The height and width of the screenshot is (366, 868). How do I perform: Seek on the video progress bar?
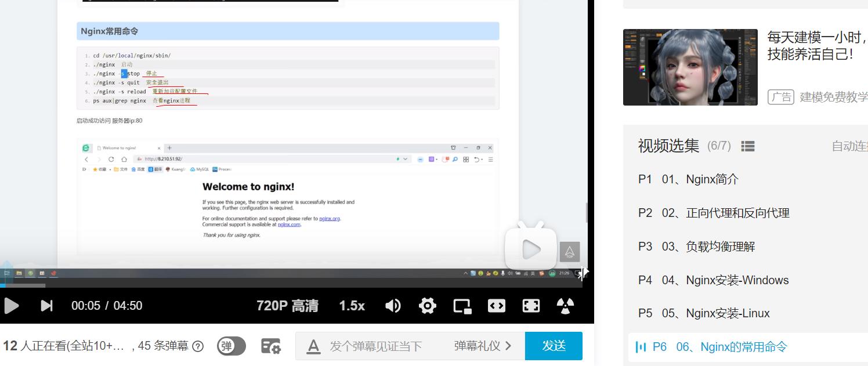(291, 285)
